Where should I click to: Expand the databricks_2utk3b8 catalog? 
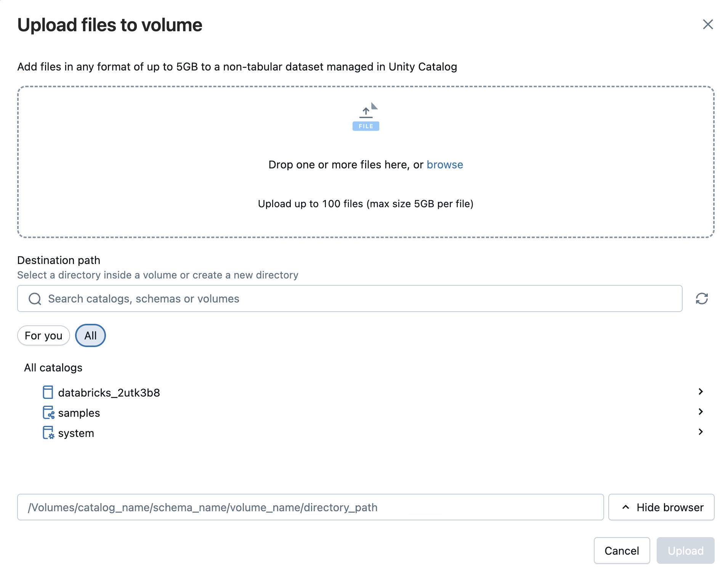[701, 392]
